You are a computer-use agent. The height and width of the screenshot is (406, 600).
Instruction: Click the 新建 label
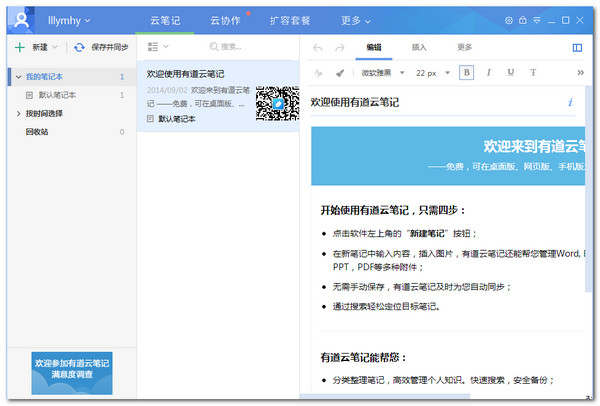click(40, 47)
